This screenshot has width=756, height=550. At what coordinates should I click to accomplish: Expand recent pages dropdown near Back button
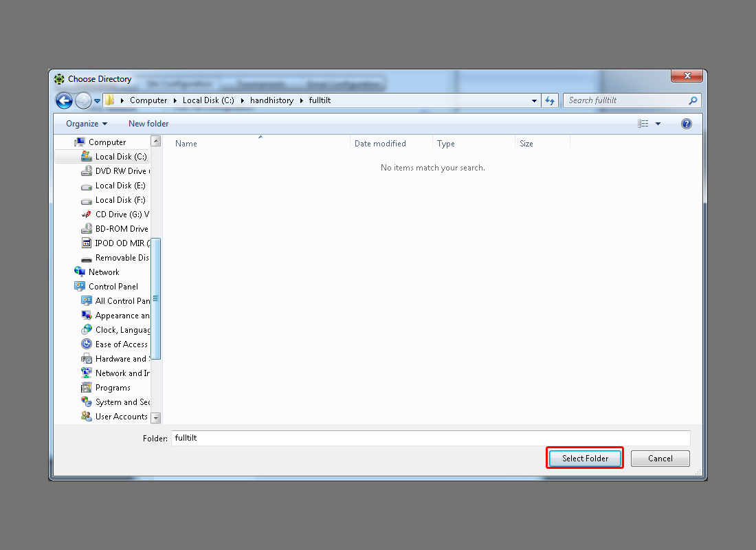point(97,100)
